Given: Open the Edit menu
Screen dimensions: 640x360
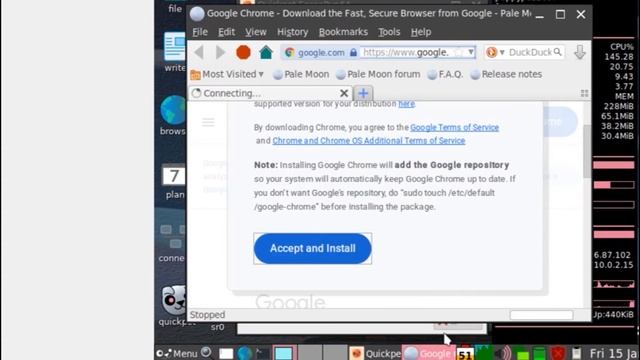Looking at the screenshot, I should 226,32.
